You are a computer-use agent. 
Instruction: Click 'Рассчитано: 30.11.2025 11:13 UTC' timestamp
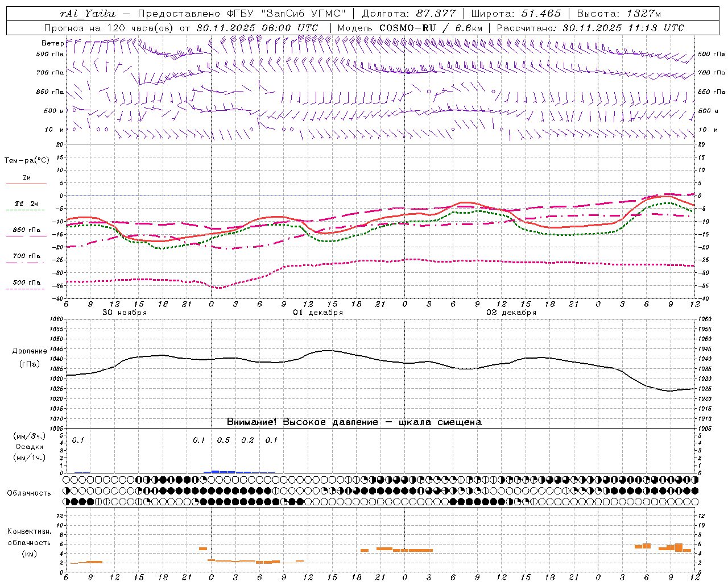point(590,28)
